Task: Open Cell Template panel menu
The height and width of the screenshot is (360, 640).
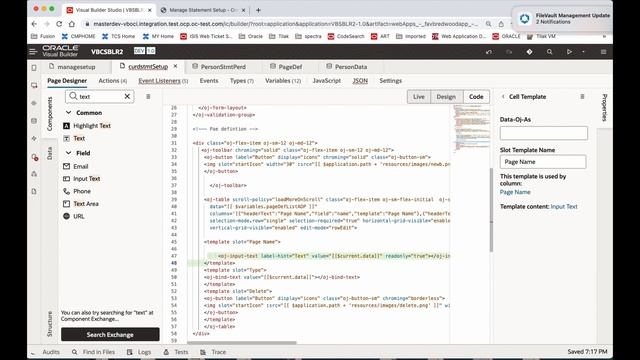Action: [x=582, y=97]
